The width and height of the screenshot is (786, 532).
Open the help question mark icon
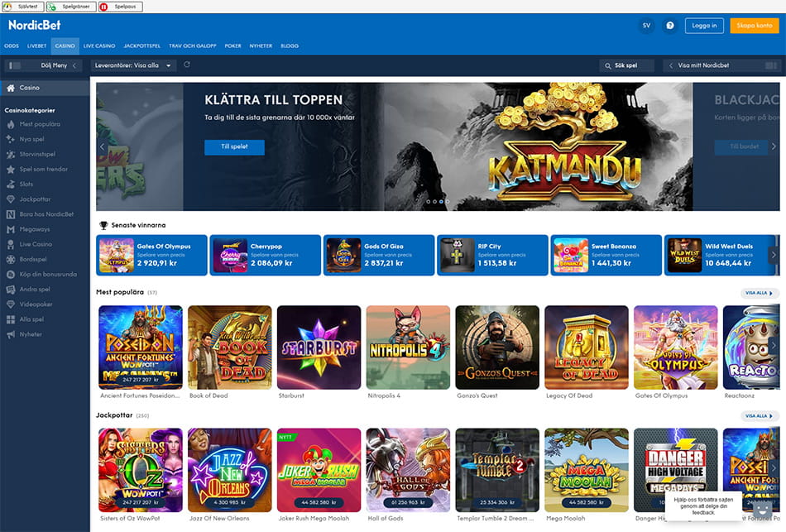tap(669, 26)
